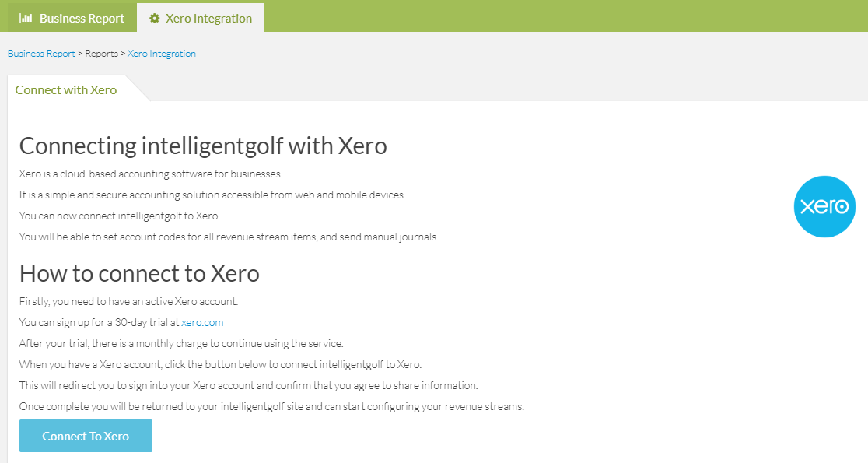The image size is (868, 463).
Task: Click the Reports breadcrumb text
Action: coord(101,54)
